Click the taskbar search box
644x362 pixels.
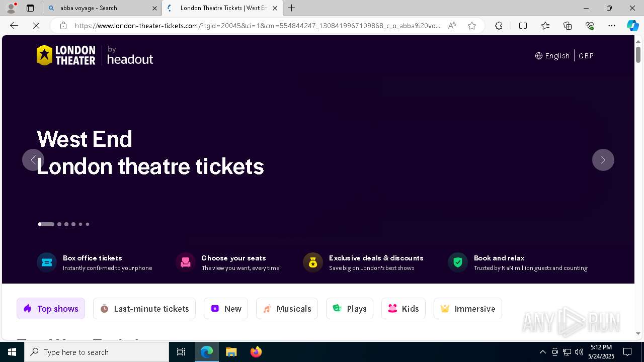[x=97, y=352]
